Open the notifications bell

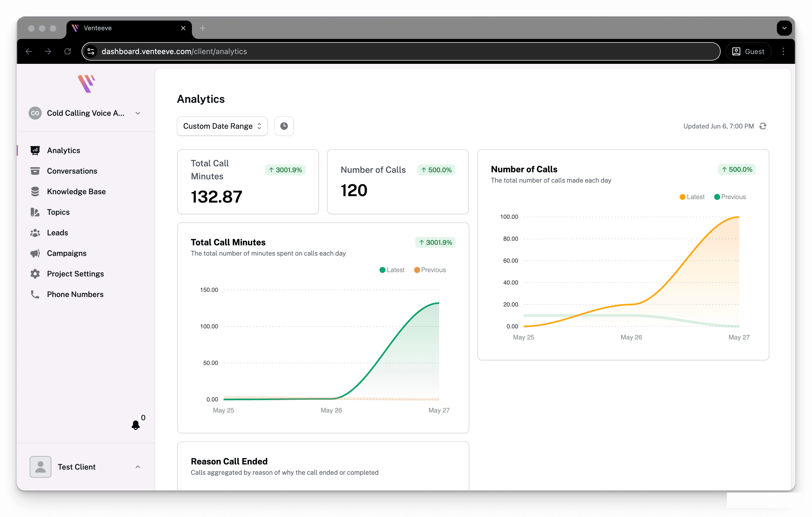pos(135,425)
